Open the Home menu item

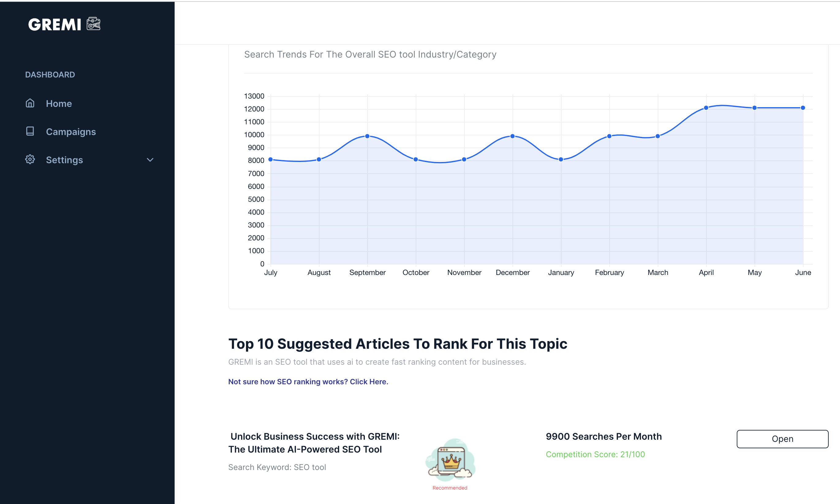[59, 103]
